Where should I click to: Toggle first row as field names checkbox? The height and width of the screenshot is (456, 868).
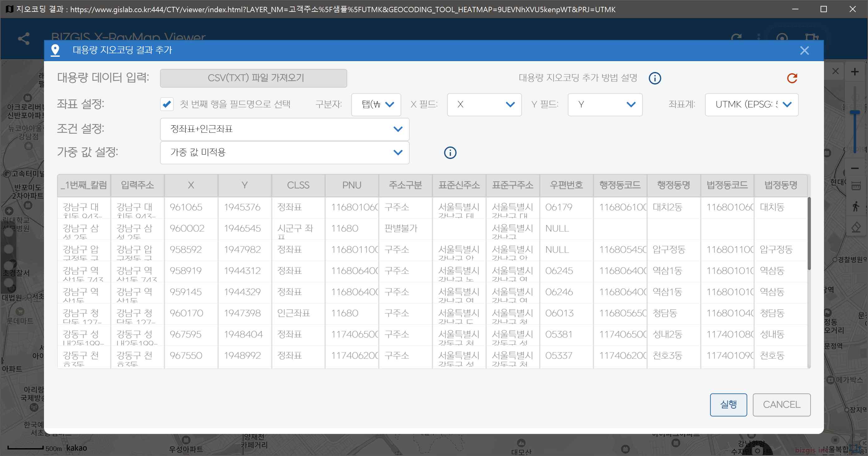point(167,104)
